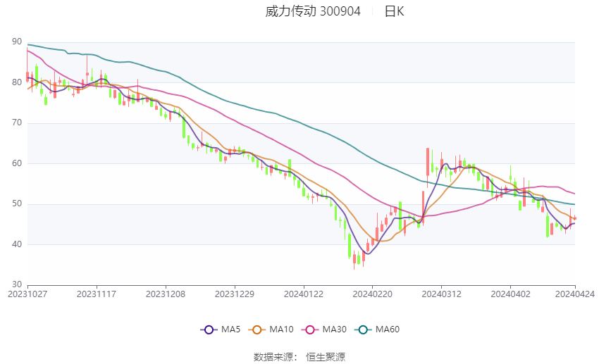Screen dimensions: 599x364
Task: Click the 数据来源 label below the legend
Action: [x=274, y=357]
